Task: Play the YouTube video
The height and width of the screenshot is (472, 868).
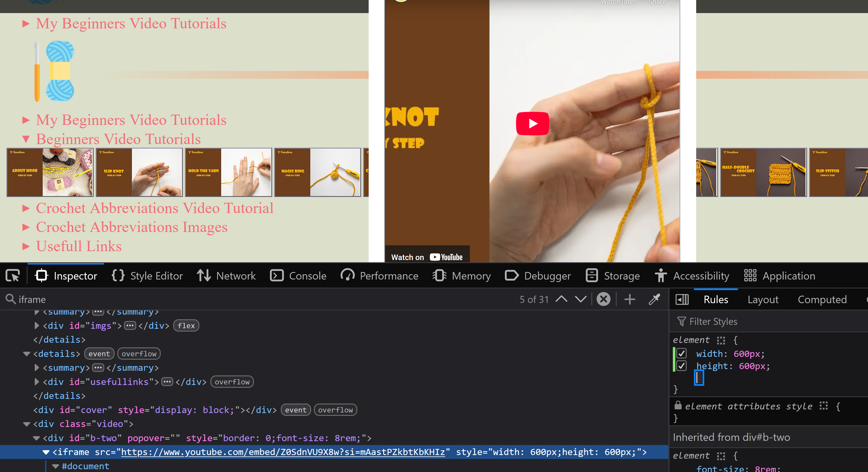Action: [532, 123]
